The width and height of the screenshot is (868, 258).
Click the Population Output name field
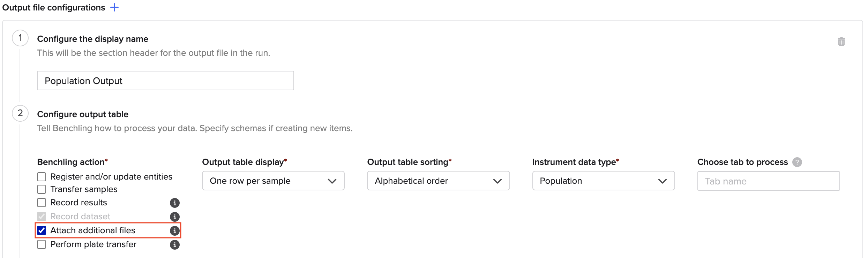(165, 81)
